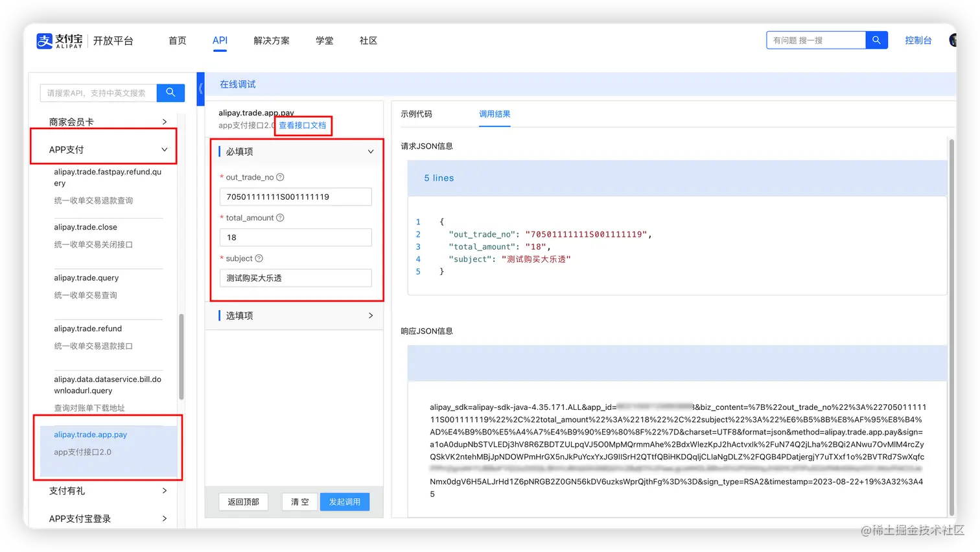Screen dimensions: 980x552
Task: Click the "subject" JSON line
Action: [x=509, y=259]
